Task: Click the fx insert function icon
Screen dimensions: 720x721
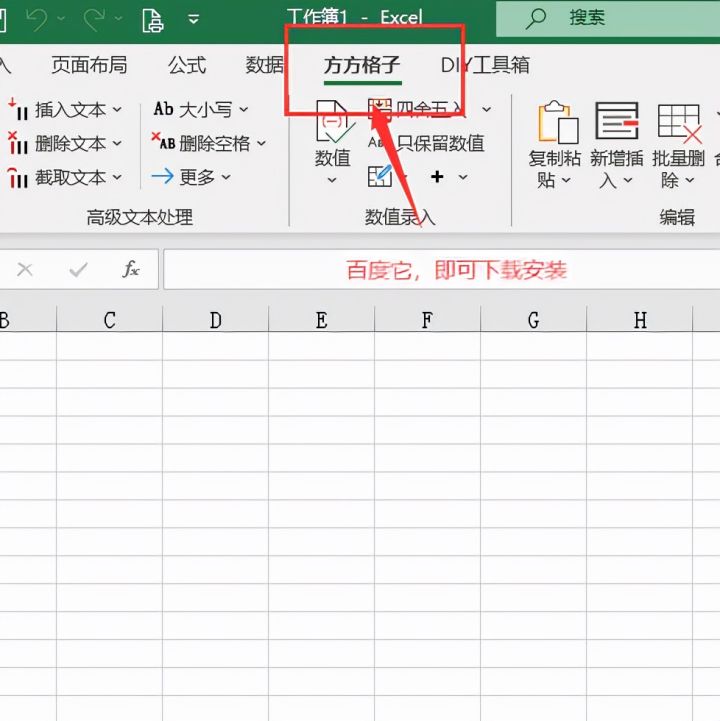Action: [x=131, y=269]
